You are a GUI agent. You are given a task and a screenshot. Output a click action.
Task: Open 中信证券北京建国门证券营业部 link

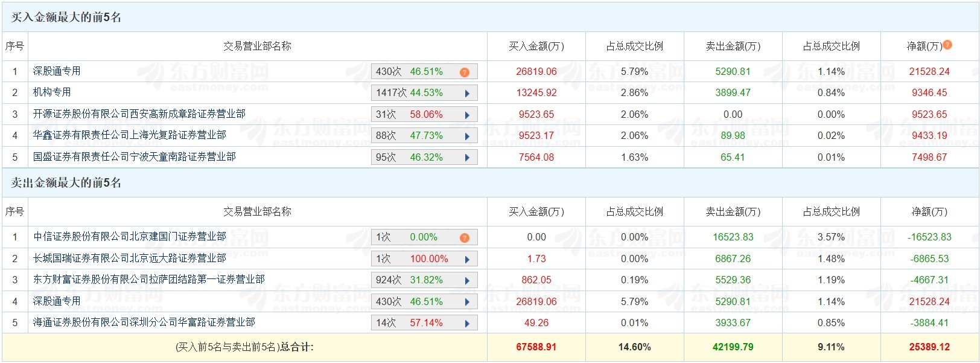click(x=129, y=237)
